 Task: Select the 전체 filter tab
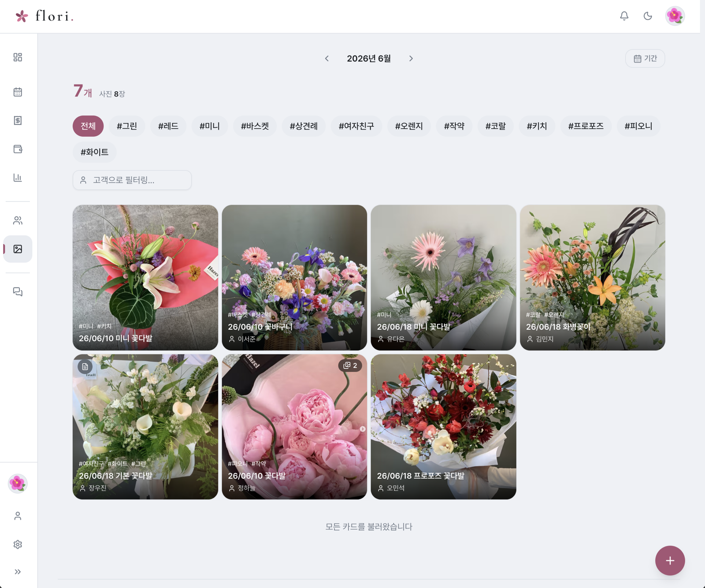coord(88,126)
